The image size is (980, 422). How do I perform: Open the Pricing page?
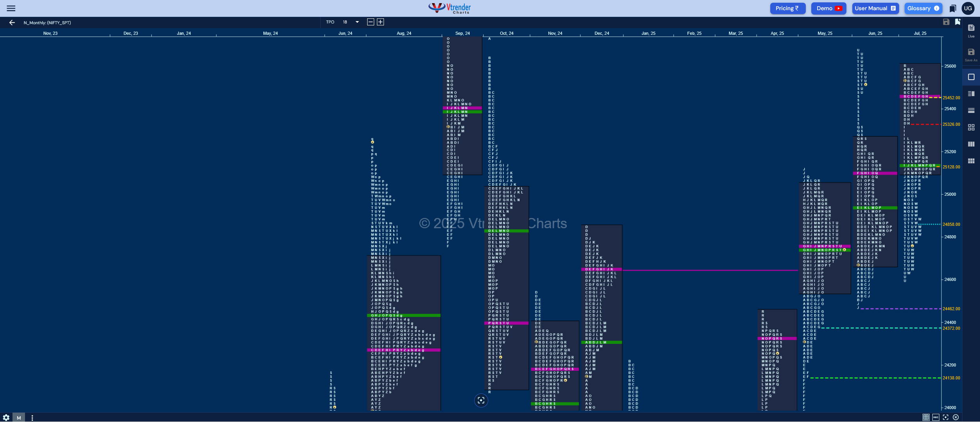coord(787,8)
